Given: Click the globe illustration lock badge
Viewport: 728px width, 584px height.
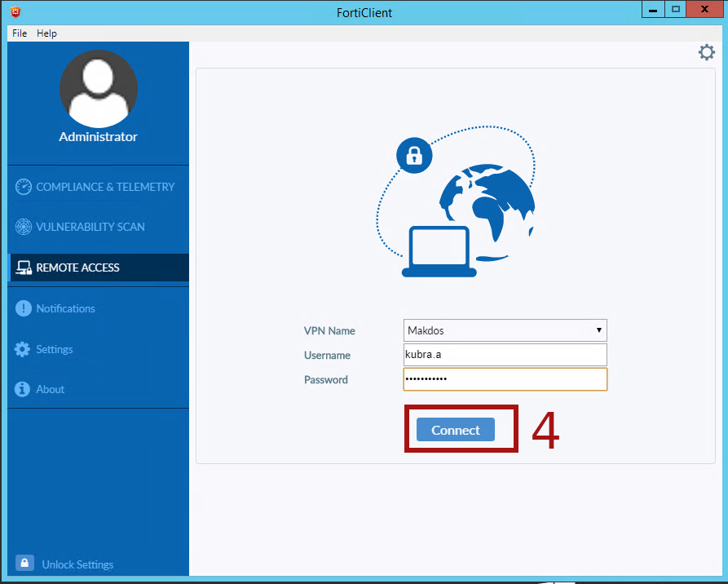Looking at the screenshot, I should (x=414, y=155).
